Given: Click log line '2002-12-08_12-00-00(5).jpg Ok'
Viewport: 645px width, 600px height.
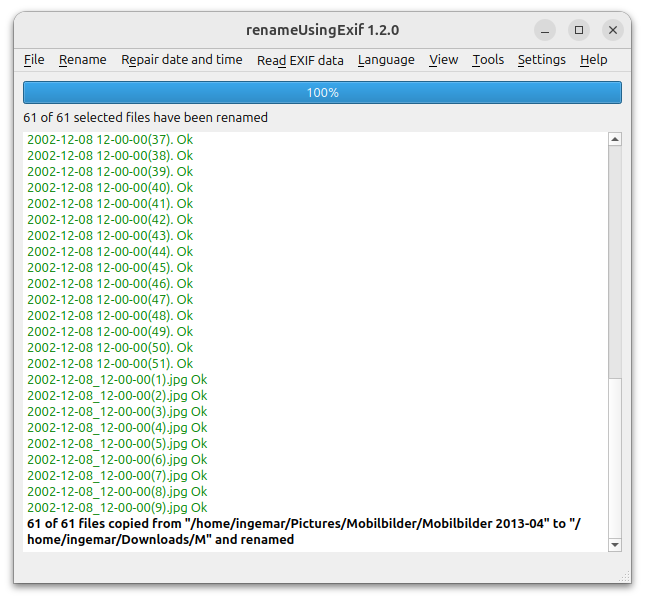Looking at the screenshot, I should pyautogui.click(x=117, y=445).
